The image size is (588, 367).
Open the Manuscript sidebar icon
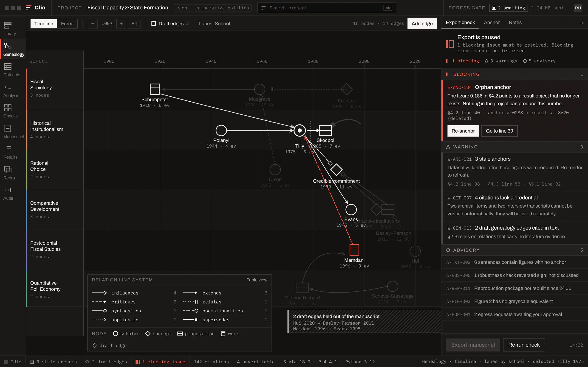(x=8, y=128)
